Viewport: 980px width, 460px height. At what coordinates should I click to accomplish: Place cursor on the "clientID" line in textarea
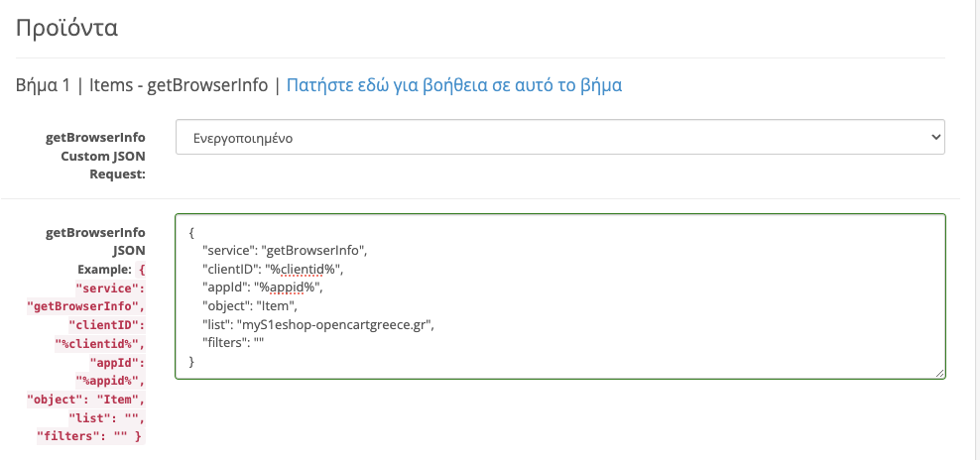[273, 270]
